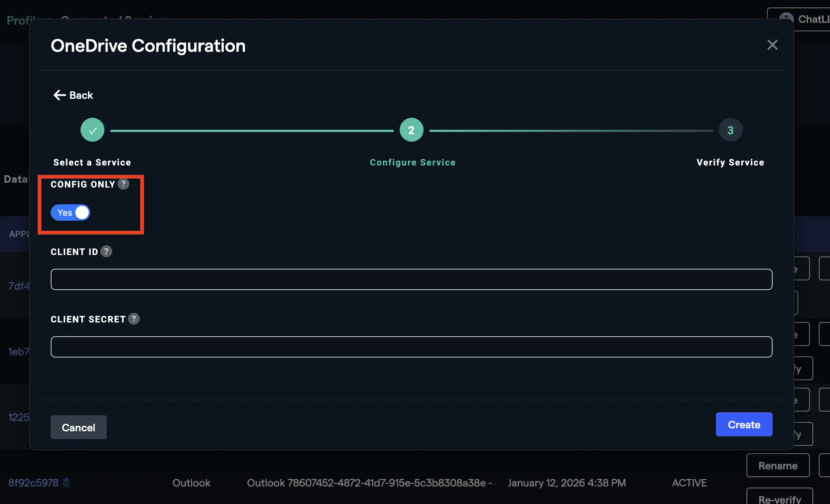Focus the Client ID input field
This screenshot has height=504, width=830.
(x=411, y=279)
